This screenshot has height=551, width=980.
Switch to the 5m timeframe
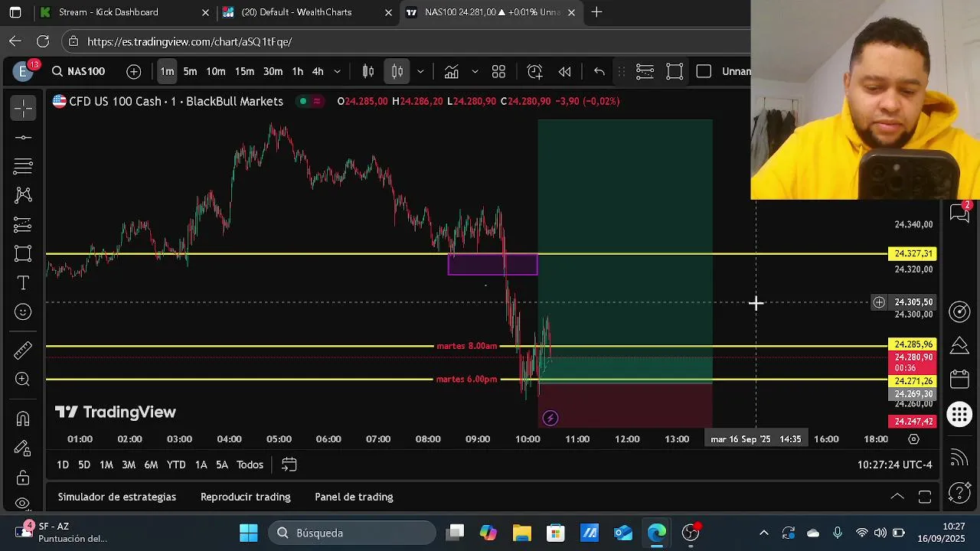pyautogui.click(x=190, y=71)
